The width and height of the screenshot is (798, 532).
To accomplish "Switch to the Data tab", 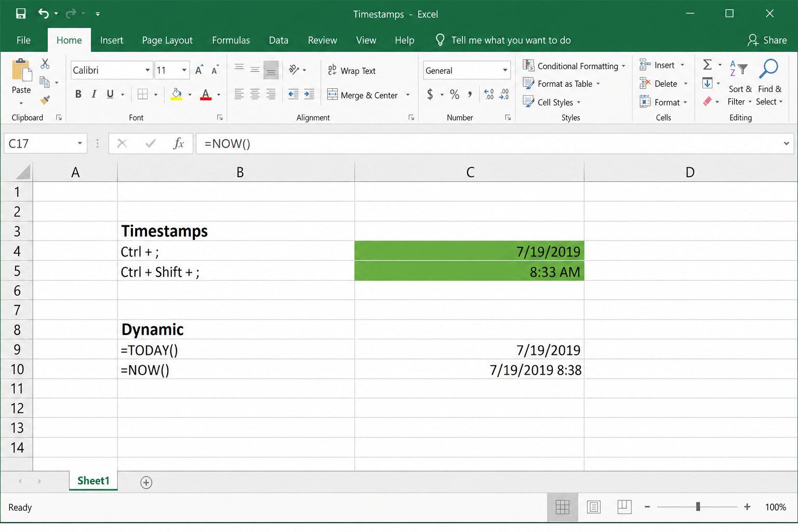I will [278, 40].
